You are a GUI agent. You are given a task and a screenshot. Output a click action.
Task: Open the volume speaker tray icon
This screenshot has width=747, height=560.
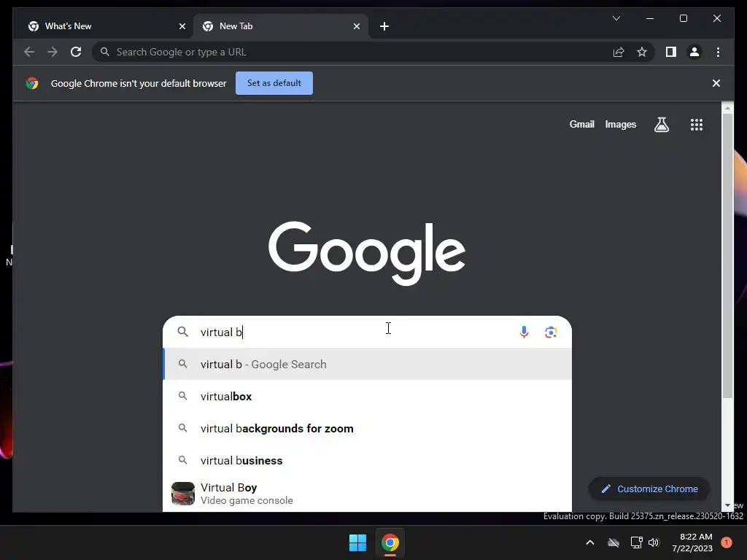click(x=654, y=542)
